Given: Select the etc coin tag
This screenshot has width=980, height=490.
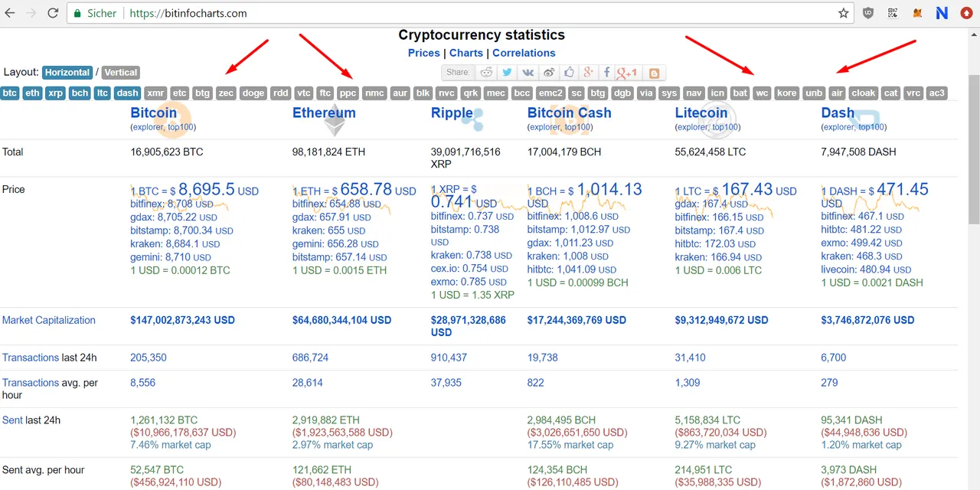Looking at the screenshot, I should 180,93.
